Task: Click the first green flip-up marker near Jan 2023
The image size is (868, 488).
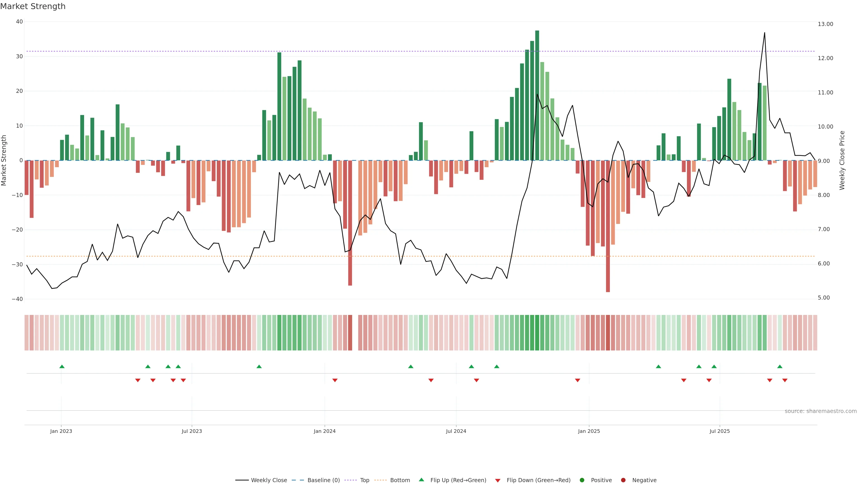Action: [62, 366]
